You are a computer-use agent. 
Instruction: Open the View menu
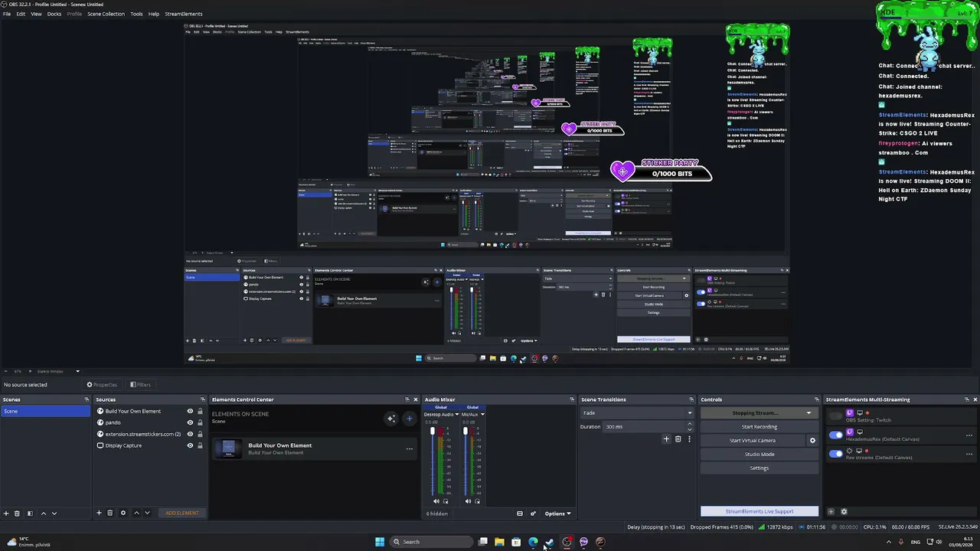pos(36,14)
